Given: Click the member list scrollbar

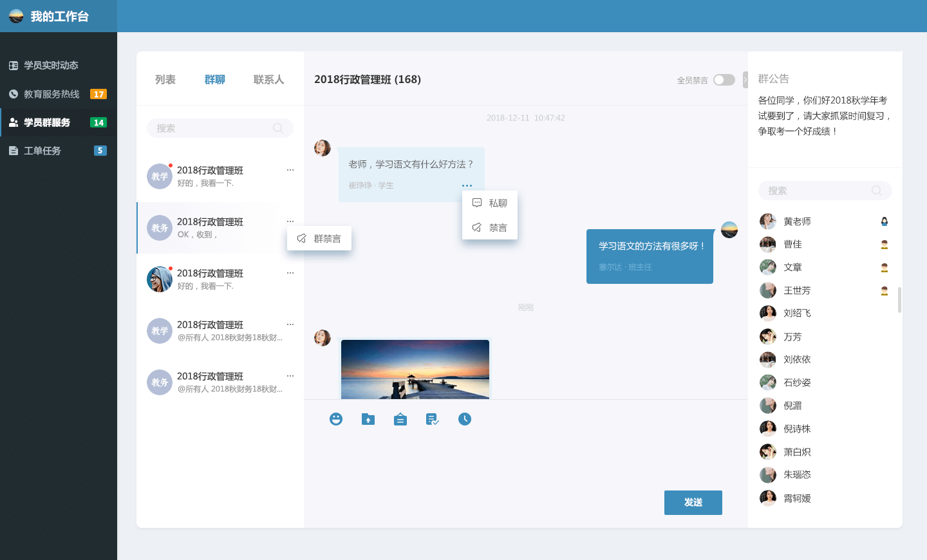Looking at the screenshot, I should (x=899, y=300).
